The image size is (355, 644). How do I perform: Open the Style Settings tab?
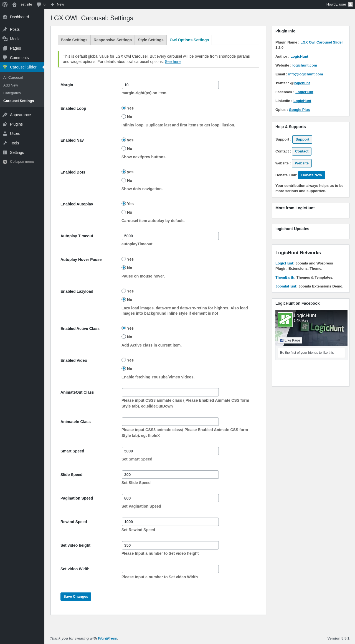(x=151, y=40)
